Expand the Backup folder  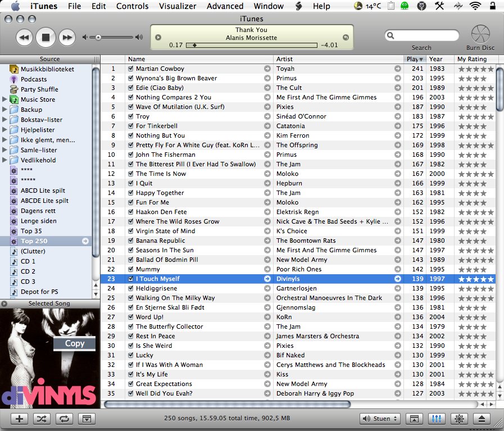(4, 109)
